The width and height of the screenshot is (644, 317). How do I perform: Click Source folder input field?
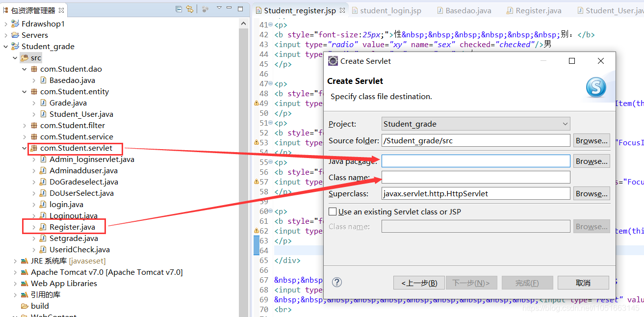(476, 140)
